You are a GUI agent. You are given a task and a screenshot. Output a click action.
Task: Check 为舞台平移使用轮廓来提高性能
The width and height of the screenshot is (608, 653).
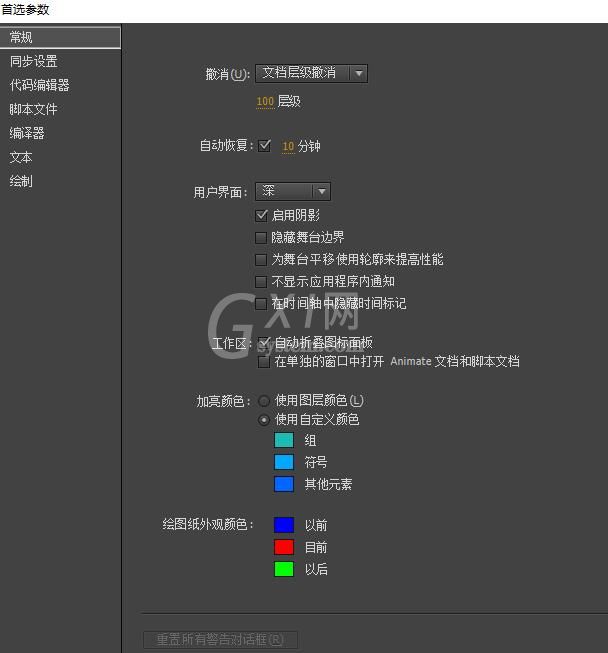[261, 260]
